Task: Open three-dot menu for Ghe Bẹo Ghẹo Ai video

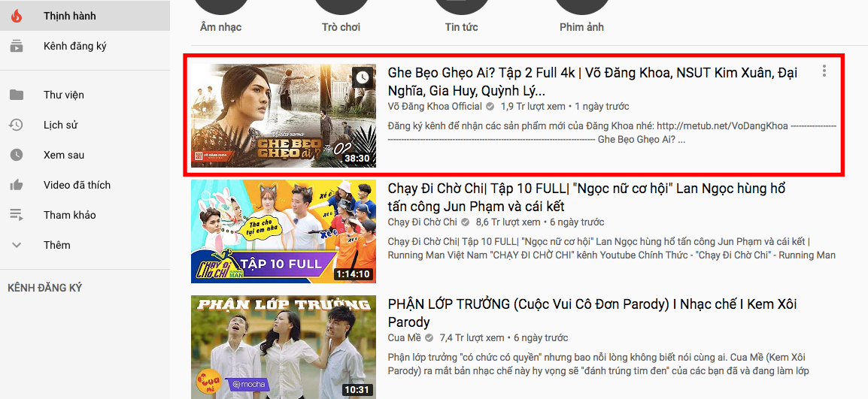Action: (824, 71)
